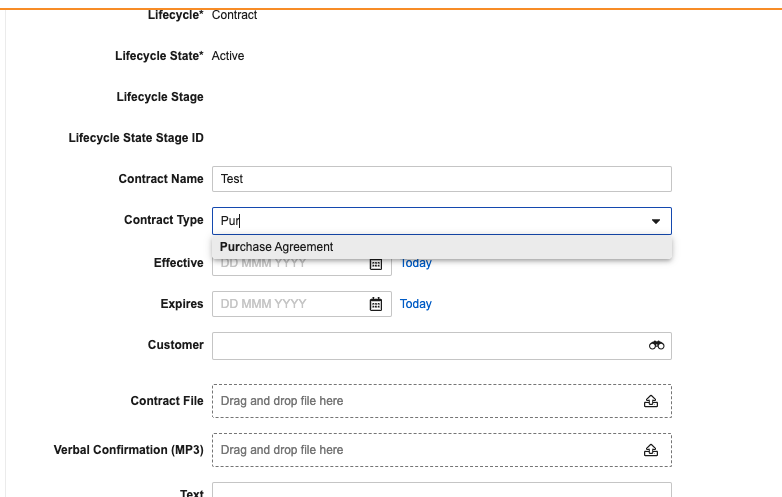Upload via the Contract File upload icon

point(651,401)
